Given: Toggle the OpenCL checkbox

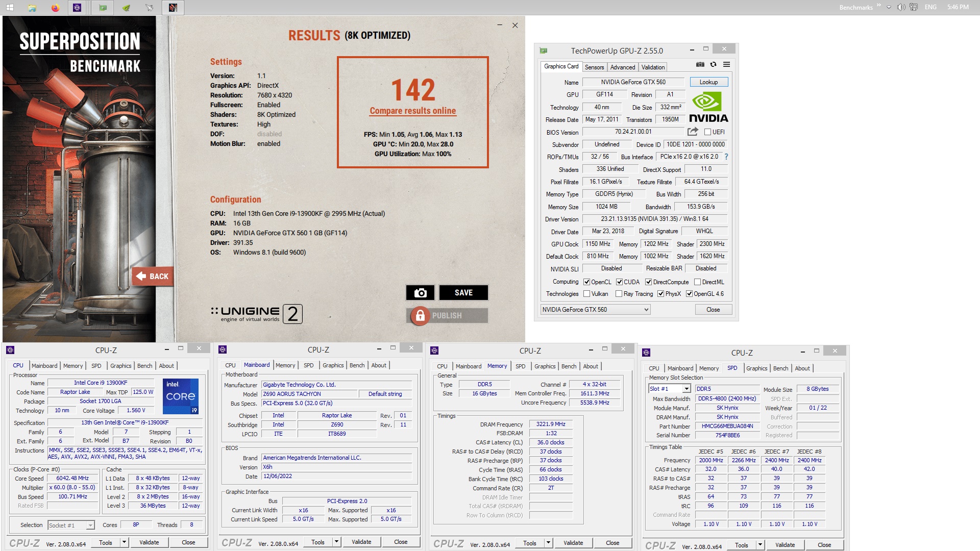Looking at the screenshot, I should tap(586, 282).
